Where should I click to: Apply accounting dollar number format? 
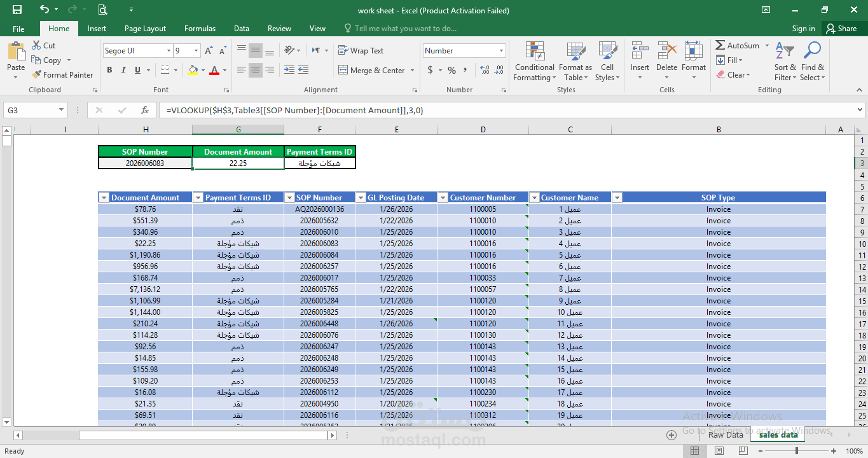pos(431,70)
